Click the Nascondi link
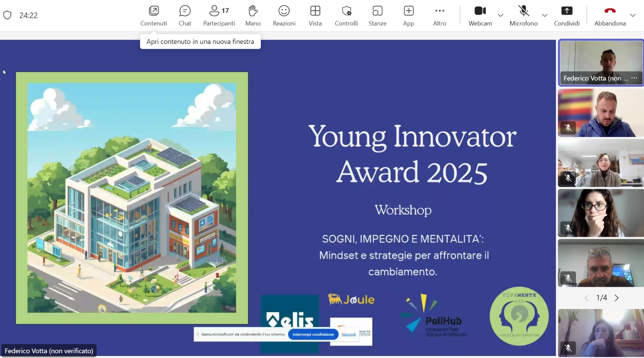Screen dimensions: 644x358 click(x=349, y=334)
